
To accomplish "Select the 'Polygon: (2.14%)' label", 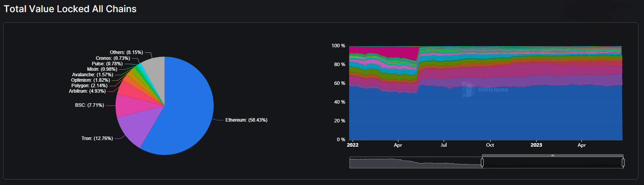I will pyautogui.click(x=89, y=86).
